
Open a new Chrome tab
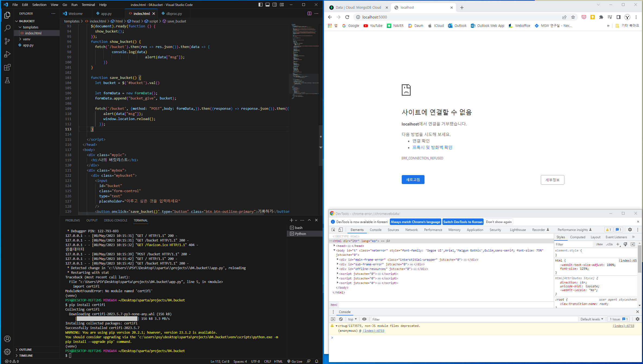(462, 8)
